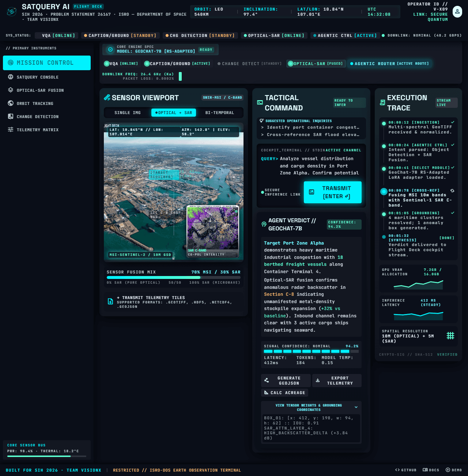Screen dimensions: 468x476
Task: Click the Transmit Telemetry Tiles upload area
Action: coord(174,302)
